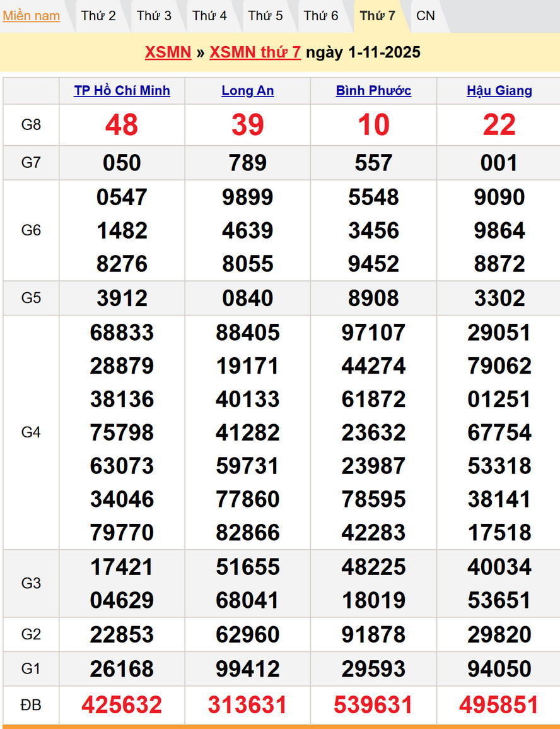
Task: Open the Hậu Giang province link
Action: (x=499, y=90)
